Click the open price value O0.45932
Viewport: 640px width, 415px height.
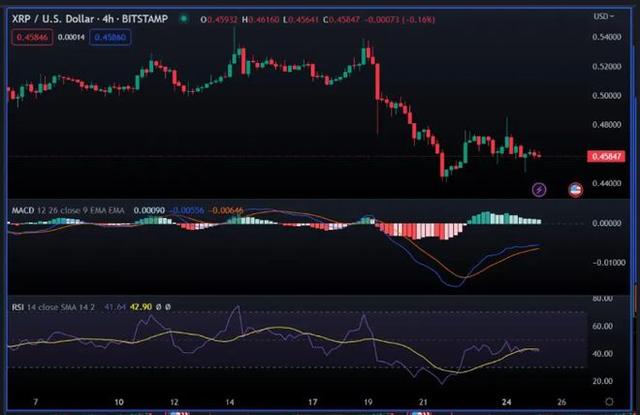pos(219,20)
